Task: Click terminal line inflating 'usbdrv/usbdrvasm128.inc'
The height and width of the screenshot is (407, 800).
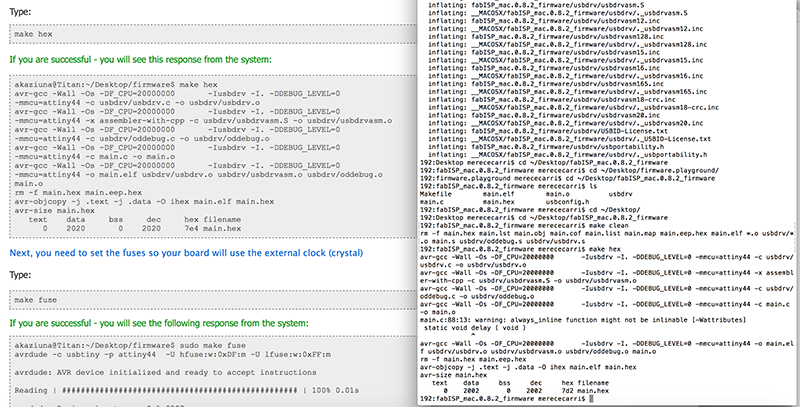Action: click(x=546, y=37)
